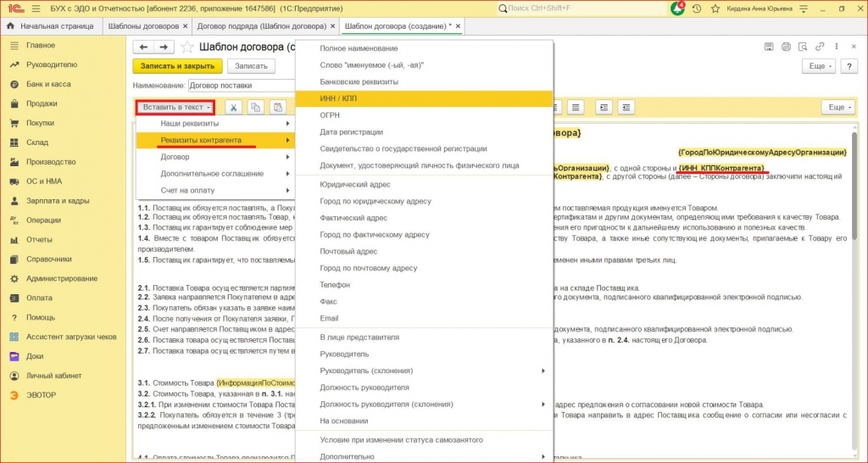The width and height of the screenshot is (868, 463).
Task: Add form to favorites star
Action: [x=187, y=47]
